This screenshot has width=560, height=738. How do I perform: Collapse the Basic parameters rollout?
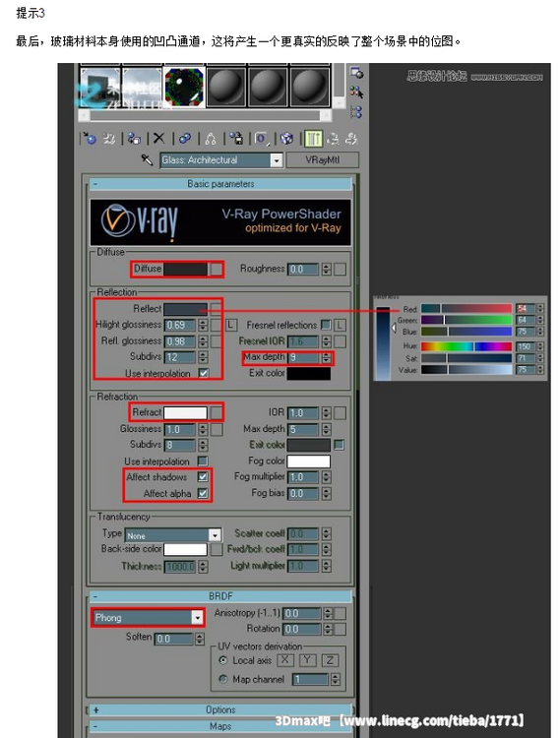pyautogui.click(x=220, y=184)
